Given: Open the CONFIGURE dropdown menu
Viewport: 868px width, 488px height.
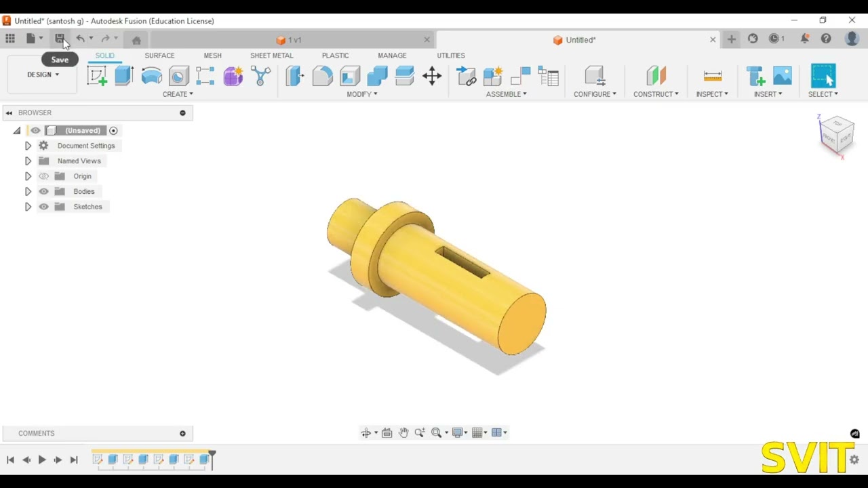Looking at the screenshot, I should 595,94.
